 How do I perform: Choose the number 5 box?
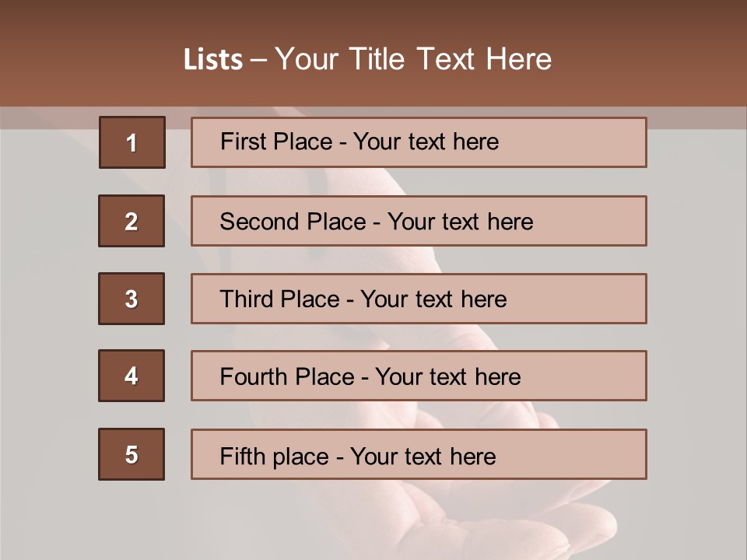(132, 454)
